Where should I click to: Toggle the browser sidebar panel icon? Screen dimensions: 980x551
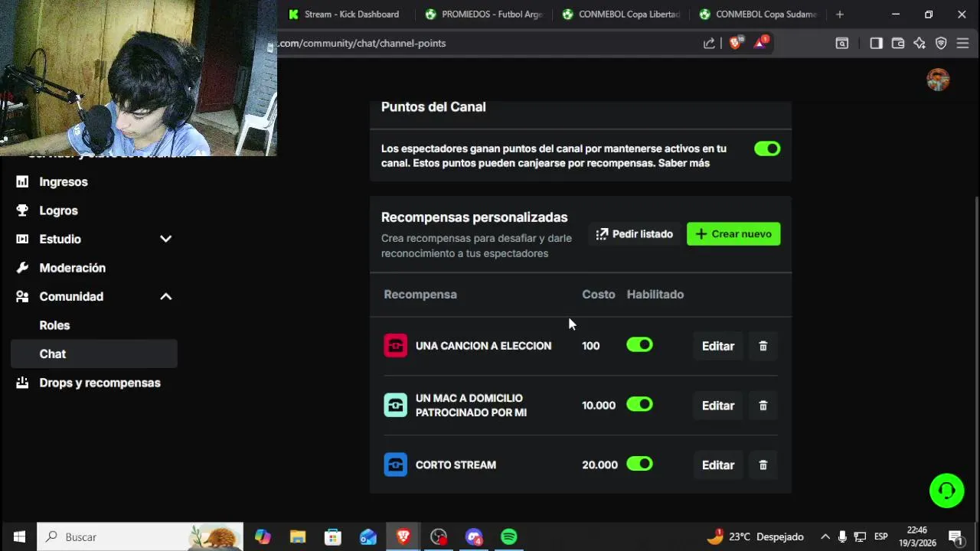pos(876,43)
